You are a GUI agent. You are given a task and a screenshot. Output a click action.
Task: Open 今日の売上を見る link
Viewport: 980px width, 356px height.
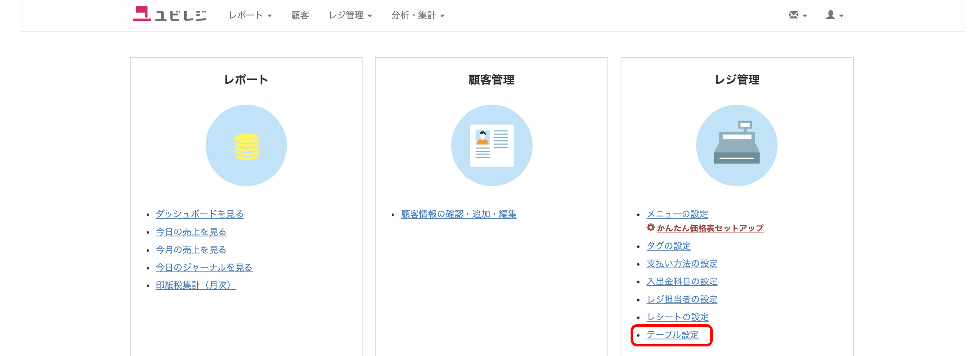click(x=191, y=232)
